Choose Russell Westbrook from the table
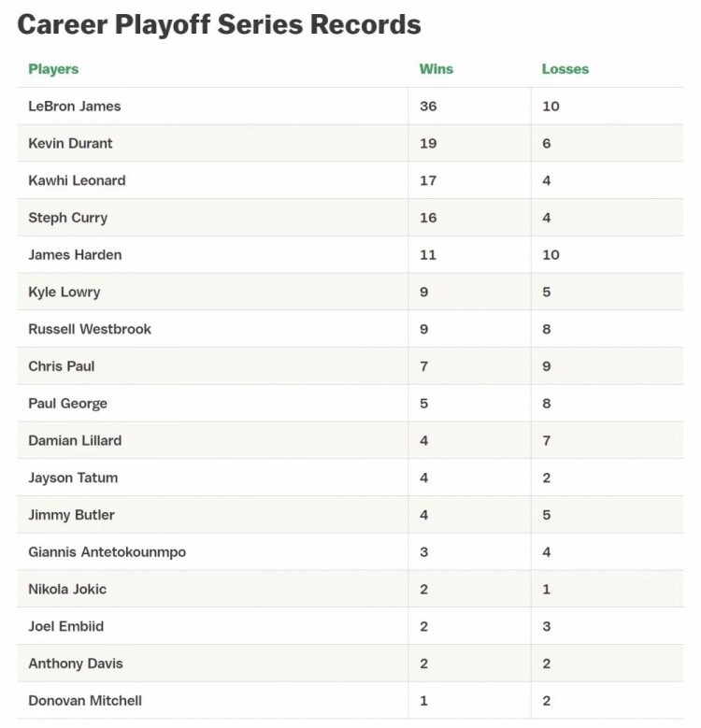 pyautogui.click(x=90, y=329)
